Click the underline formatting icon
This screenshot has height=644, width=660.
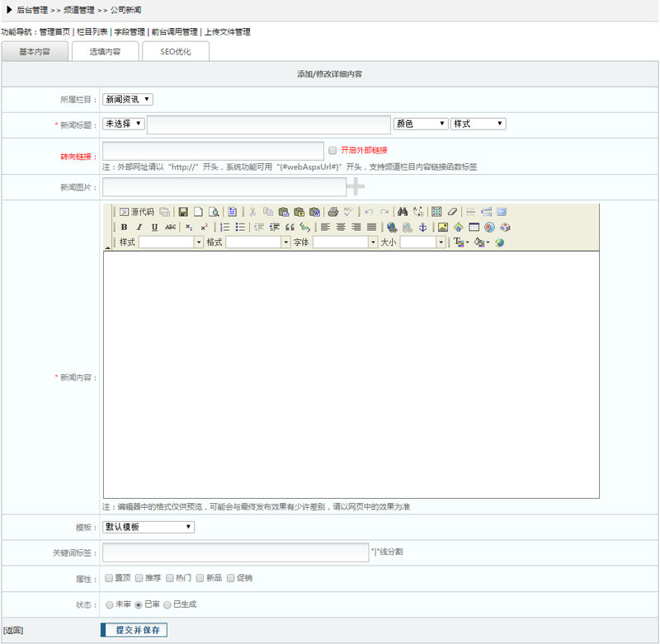(x=154, y=228)
